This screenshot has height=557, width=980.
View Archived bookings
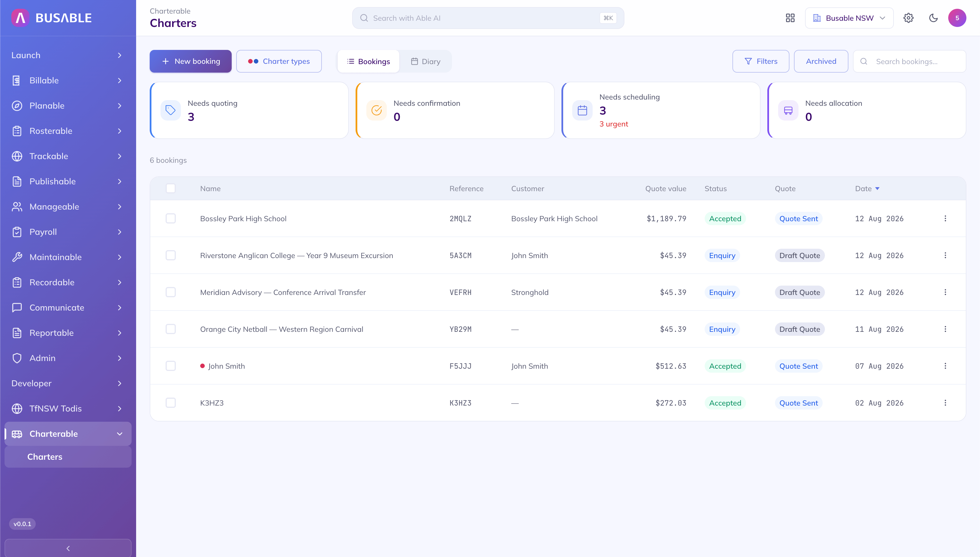pos(821,61)
